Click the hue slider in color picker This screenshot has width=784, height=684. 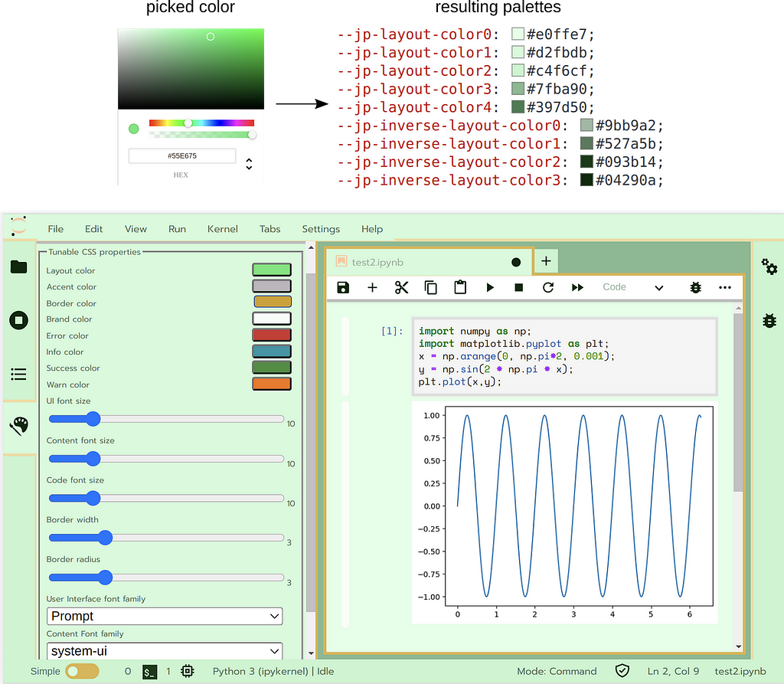click(201, 123)
